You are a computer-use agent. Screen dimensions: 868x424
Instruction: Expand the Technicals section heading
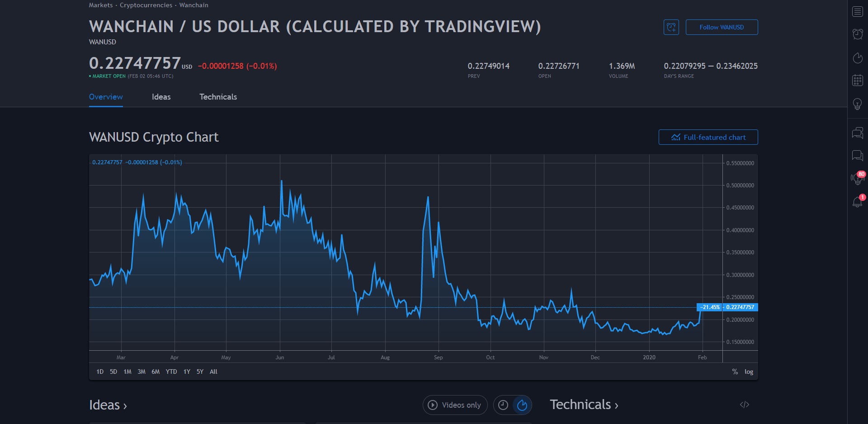coord(584,405)
